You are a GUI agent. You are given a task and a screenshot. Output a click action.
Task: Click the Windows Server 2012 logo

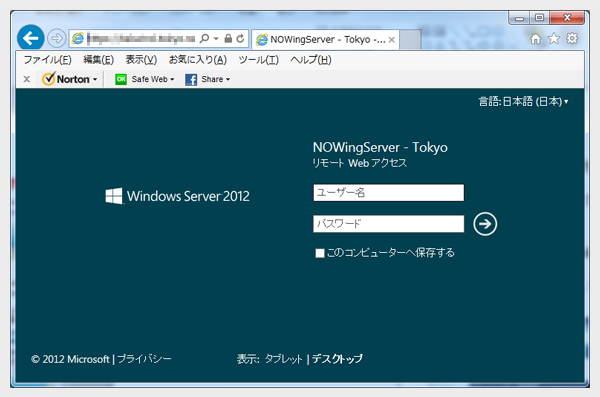coord(177,196)
